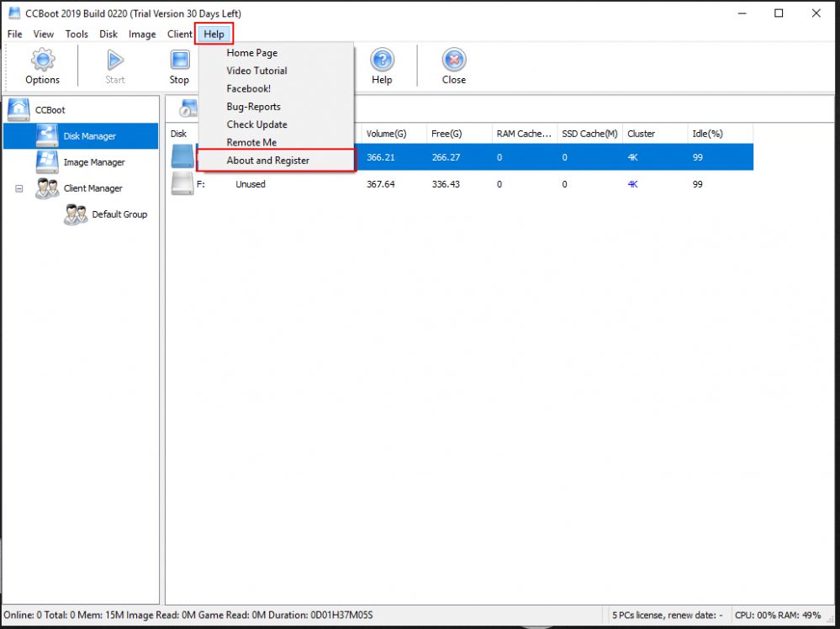Click the CCBoot app icon in title bar
This screenshot has width=840, height=629.
pyautogui.click(x=14, y=13)
